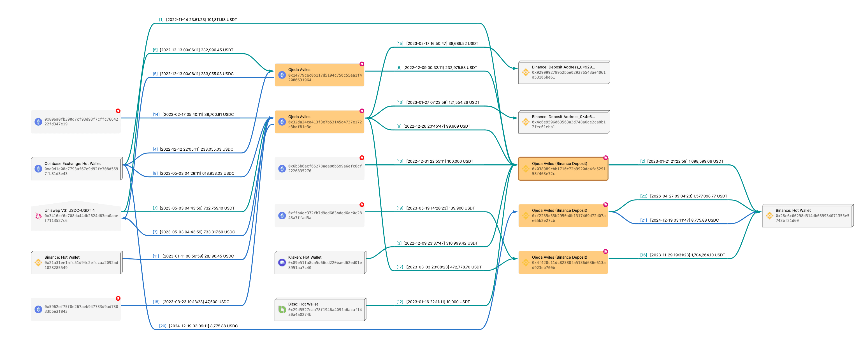Click the Ethereum icon on the 0x806a0fb390d7 node

[x=38, y=122]
